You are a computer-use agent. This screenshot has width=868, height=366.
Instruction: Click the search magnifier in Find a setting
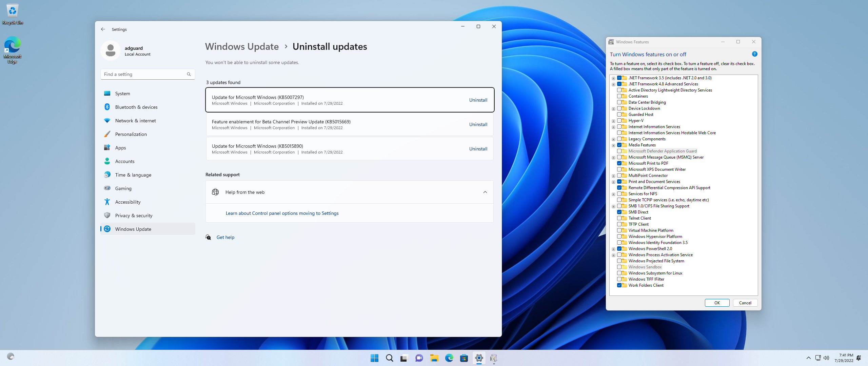189,74
